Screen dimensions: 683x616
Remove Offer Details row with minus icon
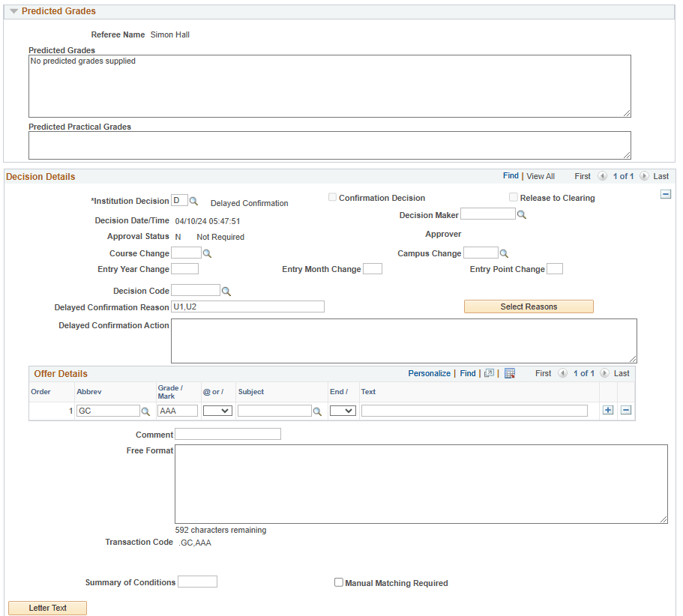[x=626, y=410]
